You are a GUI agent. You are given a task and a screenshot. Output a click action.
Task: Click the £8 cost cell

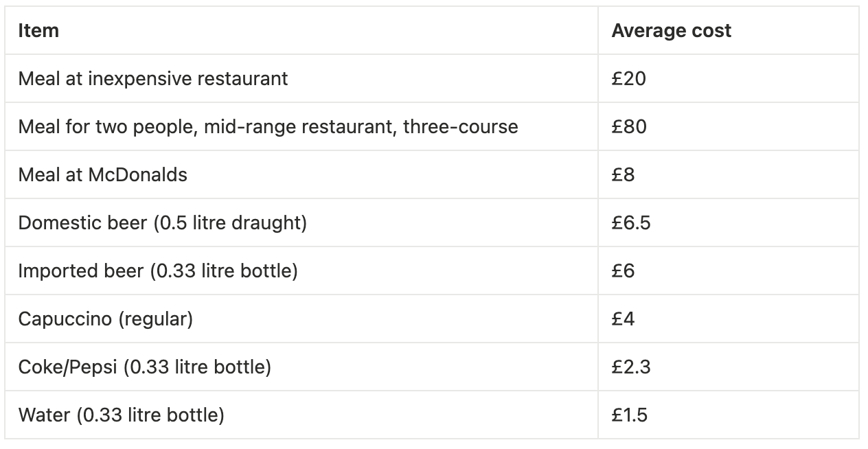[624, 175]
